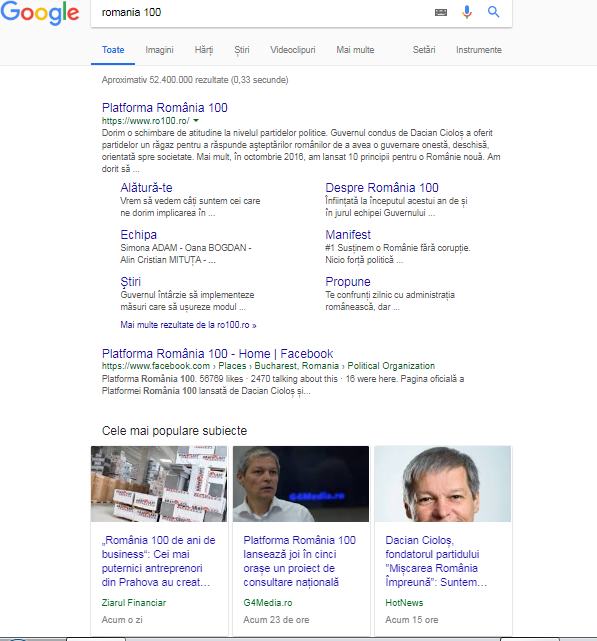Click the blue magnifier search button

[x=494, y=12]
